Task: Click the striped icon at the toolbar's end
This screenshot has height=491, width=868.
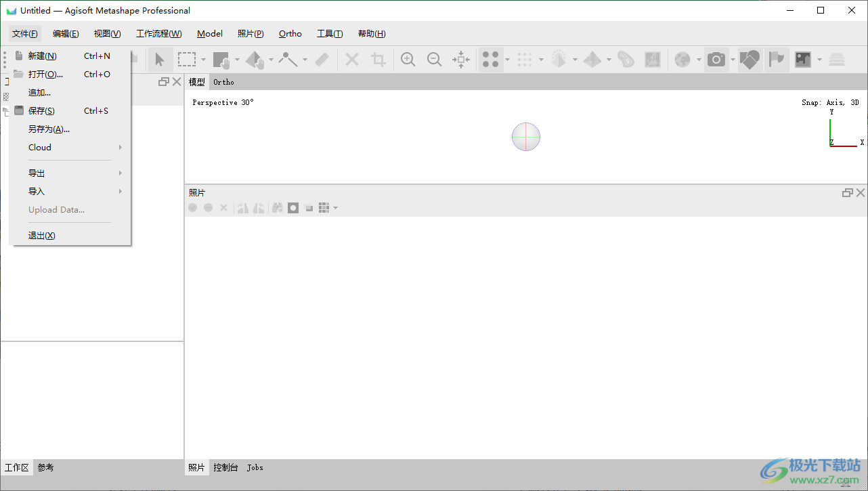Action: coord(837,60)
